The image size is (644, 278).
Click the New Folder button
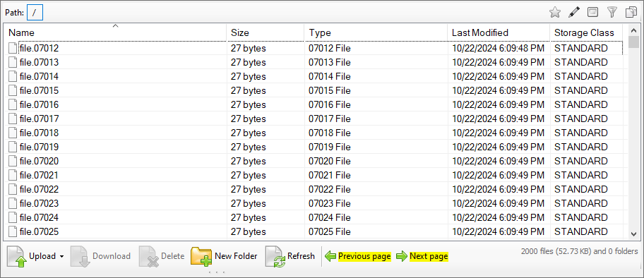[225, 256]
